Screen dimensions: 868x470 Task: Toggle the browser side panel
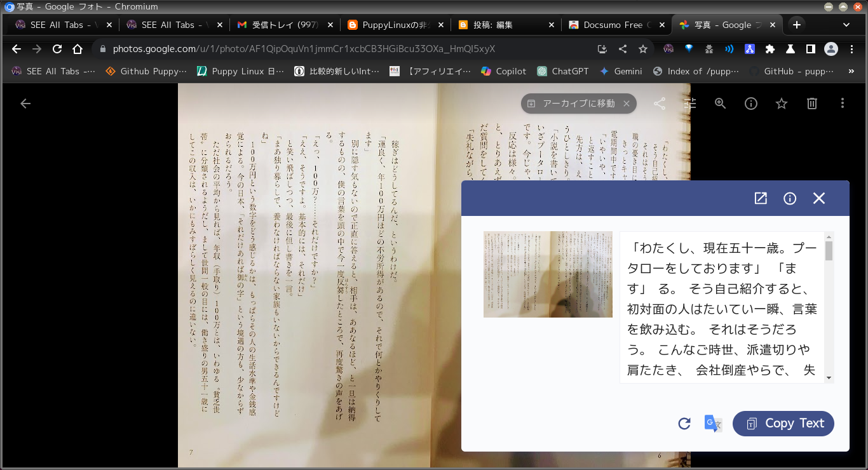point(811,49)
